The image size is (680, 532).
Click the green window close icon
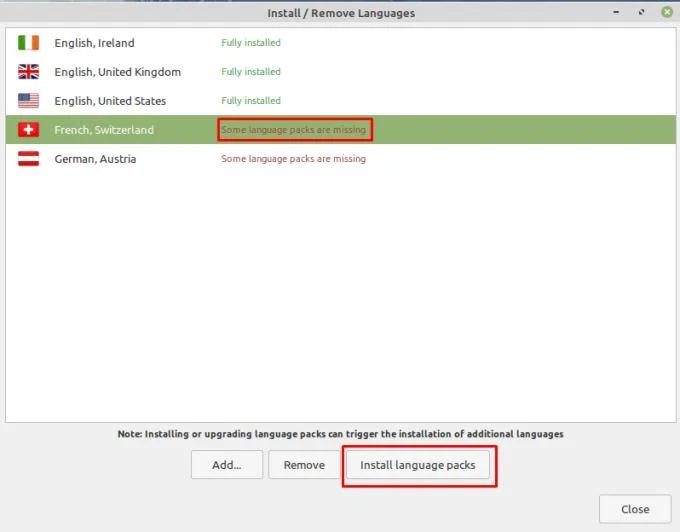click(667, 12)
